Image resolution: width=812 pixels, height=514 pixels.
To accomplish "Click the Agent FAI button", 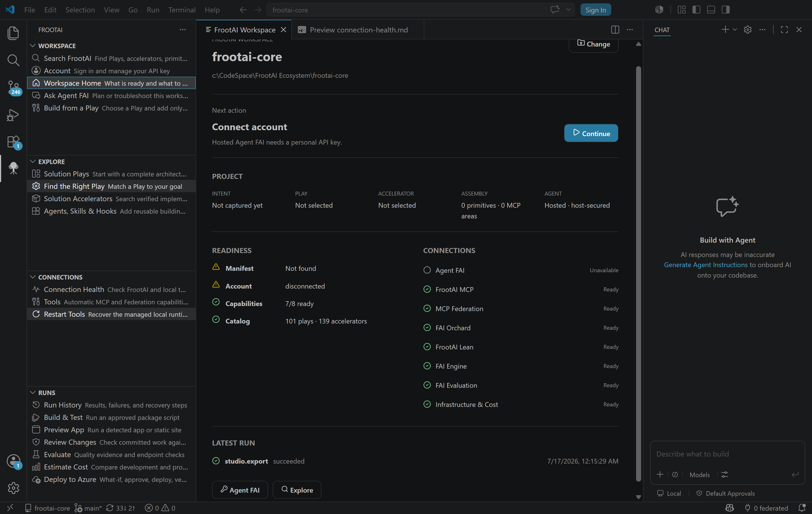I will click(240, 490).
